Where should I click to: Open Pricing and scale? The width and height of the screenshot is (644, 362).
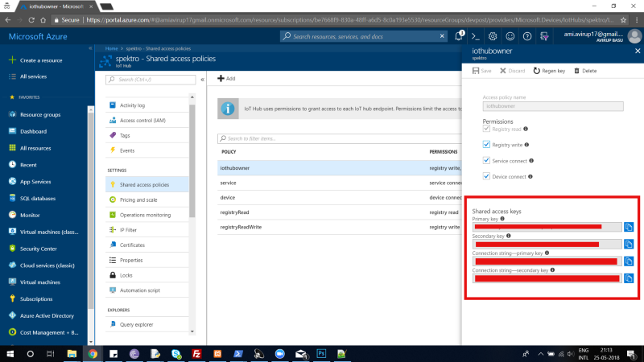[x=147, y=200]
